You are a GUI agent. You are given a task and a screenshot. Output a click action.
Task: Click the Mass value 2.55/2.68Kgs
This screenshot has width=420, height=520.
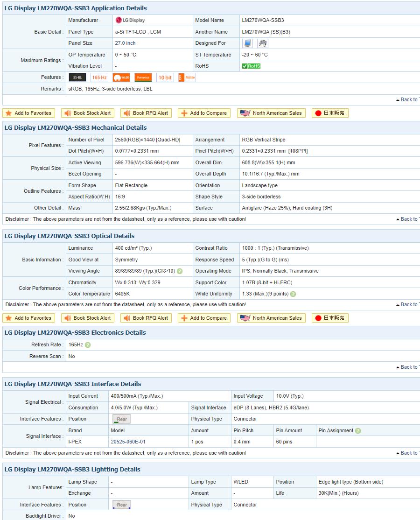pos(143,208)
